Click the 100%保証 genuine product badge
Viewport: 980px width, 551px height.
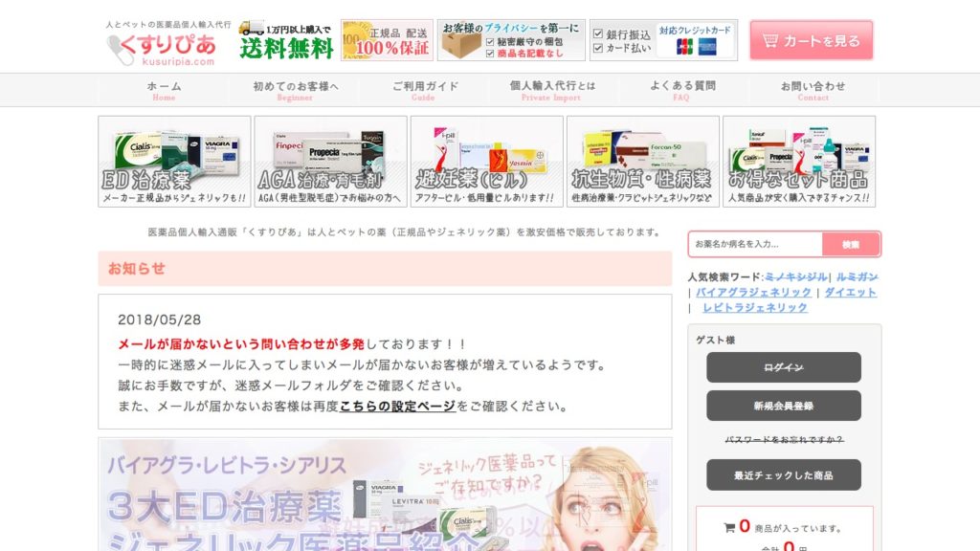[x=387, y=40]
